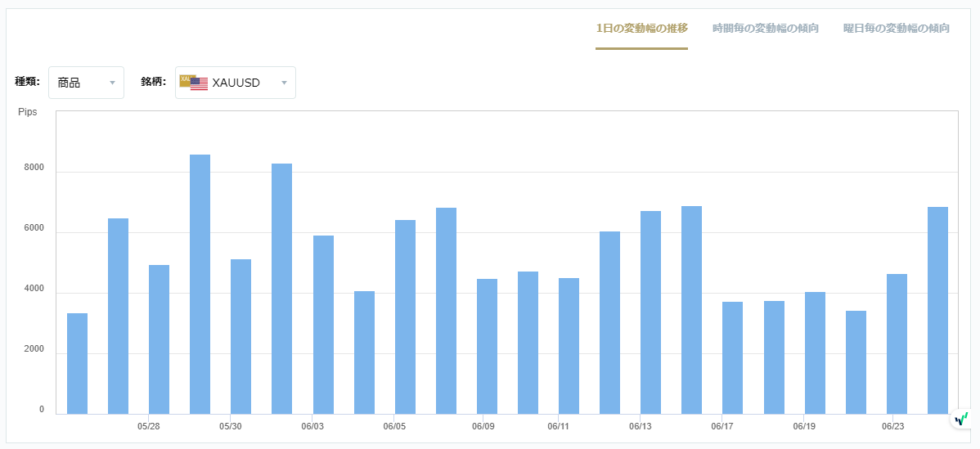Click the Pips axis title

pos(28,112)
